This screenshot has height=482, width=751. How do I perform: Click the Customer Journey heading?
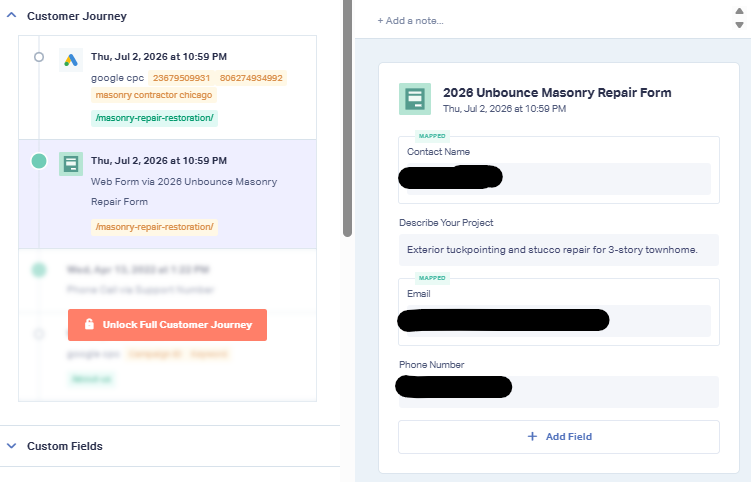click(x=77, y=16)
